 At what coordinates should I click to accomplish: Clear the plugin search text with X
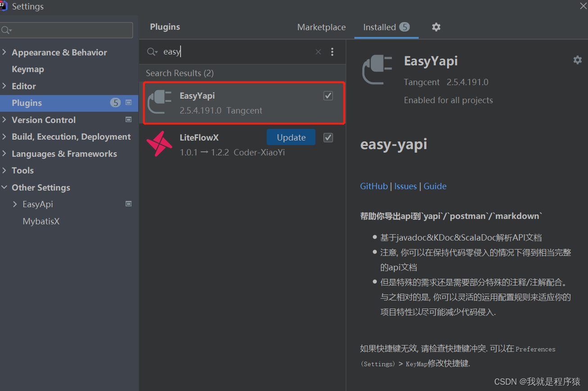click(x=318, y=52)
